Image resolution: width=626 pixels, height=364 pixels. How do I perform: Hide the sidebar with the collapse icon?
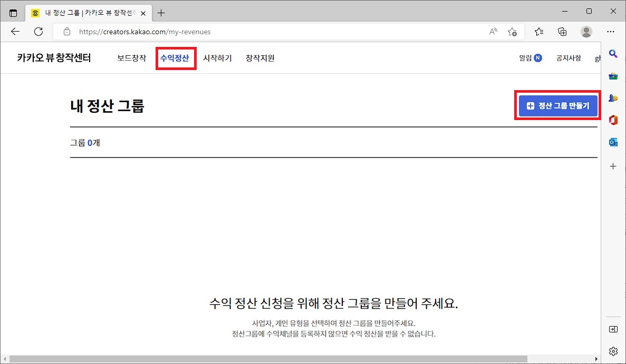[613, 329]
